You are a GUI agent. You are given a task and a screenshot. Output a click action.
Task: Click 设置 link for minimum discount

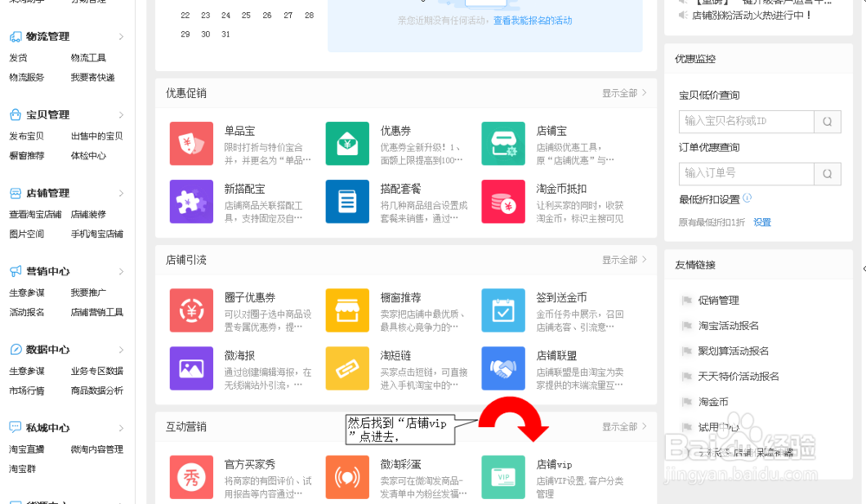coord(762,223)
